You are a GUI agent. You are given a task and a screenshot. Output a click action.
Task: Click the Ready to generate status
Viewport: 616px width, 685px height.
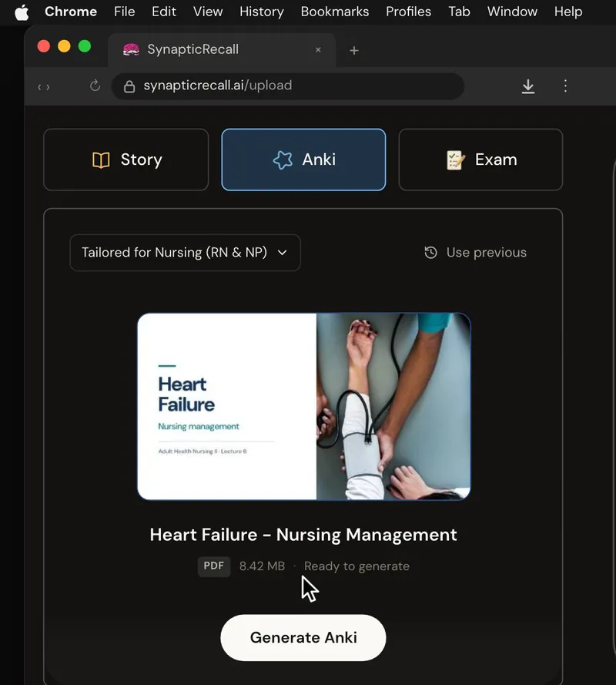coord(357,566)
